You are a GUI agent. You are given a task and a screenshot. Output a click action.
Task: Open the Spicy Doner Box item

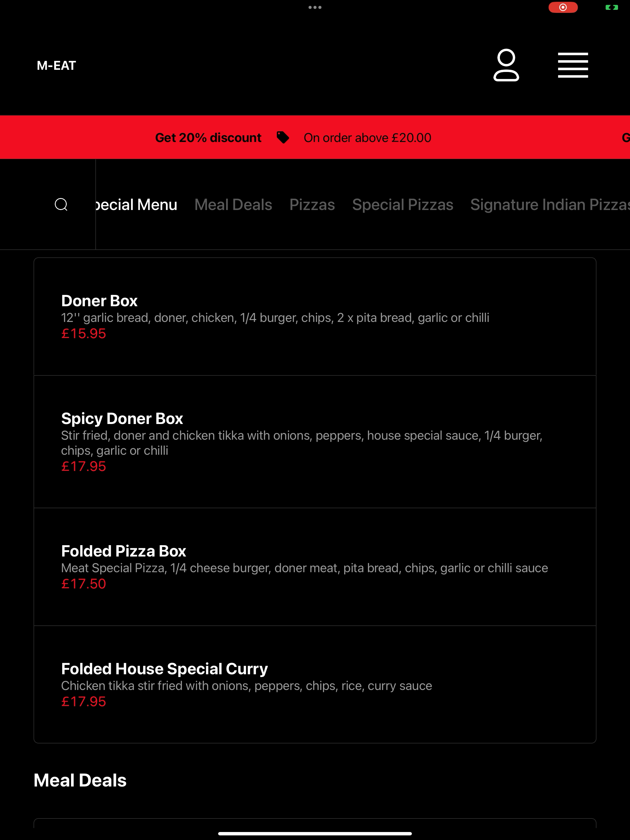[x=315, y=442]
